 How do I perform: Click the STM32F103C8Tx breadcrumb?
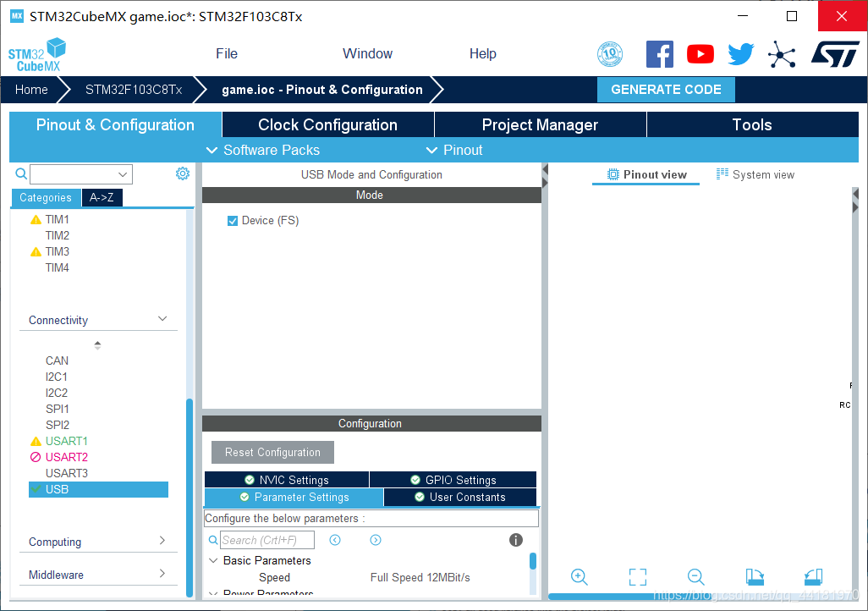pyautogui.click(x=134, y=90)
